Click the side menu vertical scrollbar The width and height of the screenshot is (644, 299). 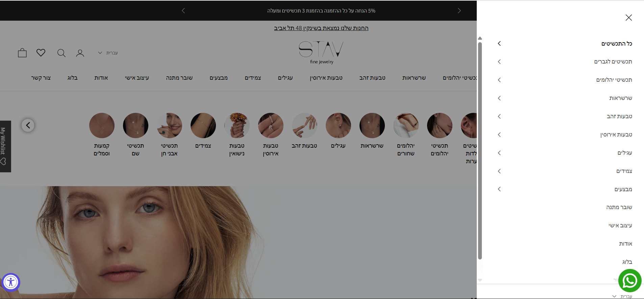click(480, 150)
